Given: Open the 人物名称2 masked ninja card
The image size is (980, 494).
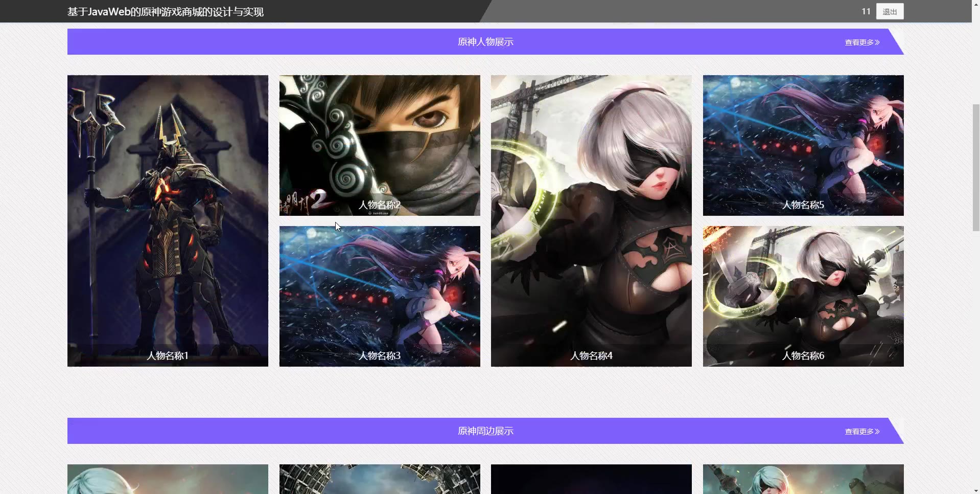Looking at the screenshot, I should (x=380, y=145).
